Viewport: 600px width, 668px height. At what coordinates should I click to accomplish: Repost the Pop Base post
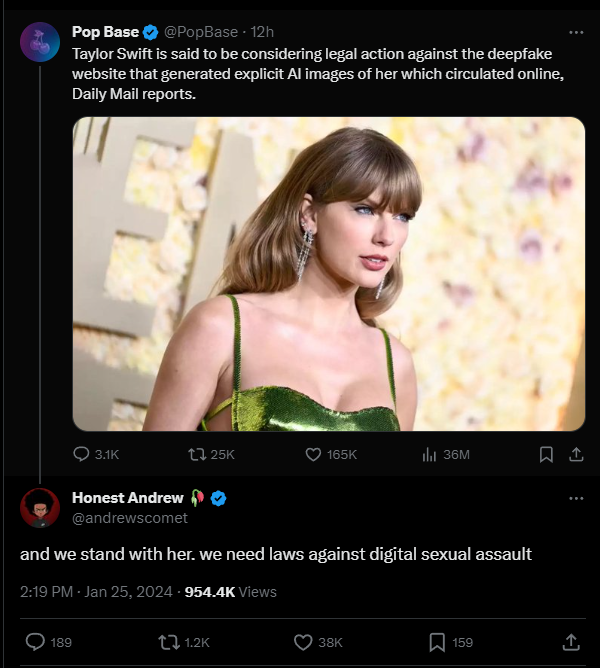196,454
